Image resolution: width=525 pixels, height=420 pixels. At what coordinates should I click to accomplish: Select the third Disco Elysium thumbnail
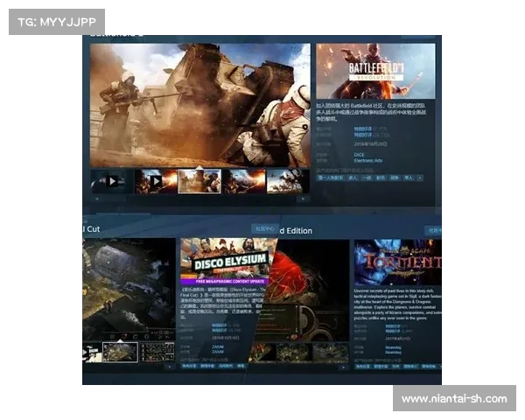point(157,353)
